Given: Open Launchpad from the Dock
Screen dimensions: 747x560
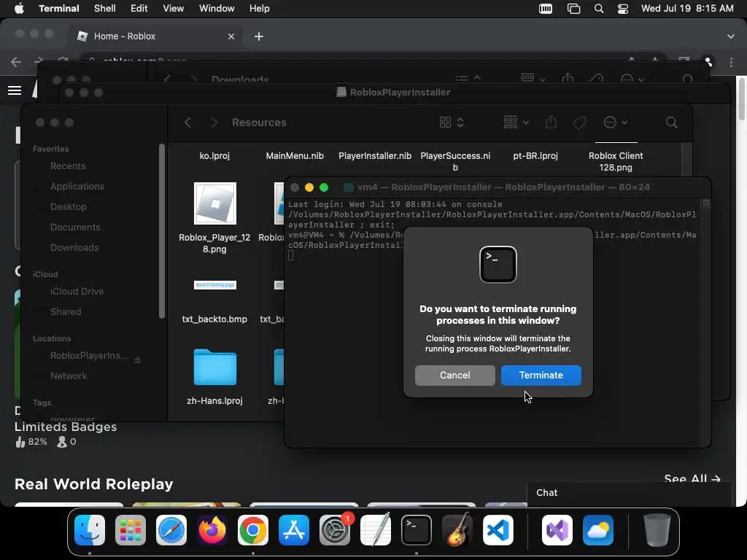Looking at the screenshot, I should pyautogui.click(x=131, y=530).
